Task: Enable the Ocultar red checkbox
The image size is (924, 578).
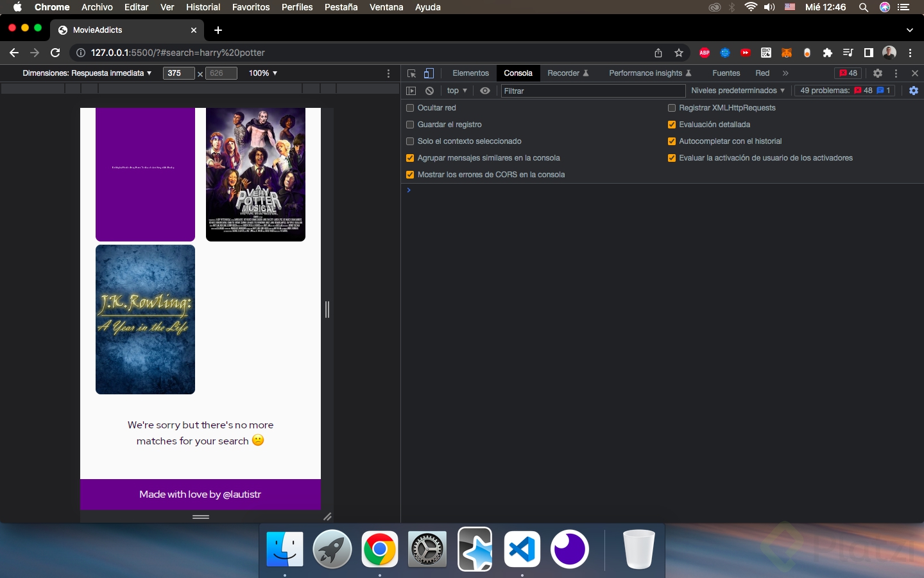Action: pyautogui.click(x=410, y=108)
